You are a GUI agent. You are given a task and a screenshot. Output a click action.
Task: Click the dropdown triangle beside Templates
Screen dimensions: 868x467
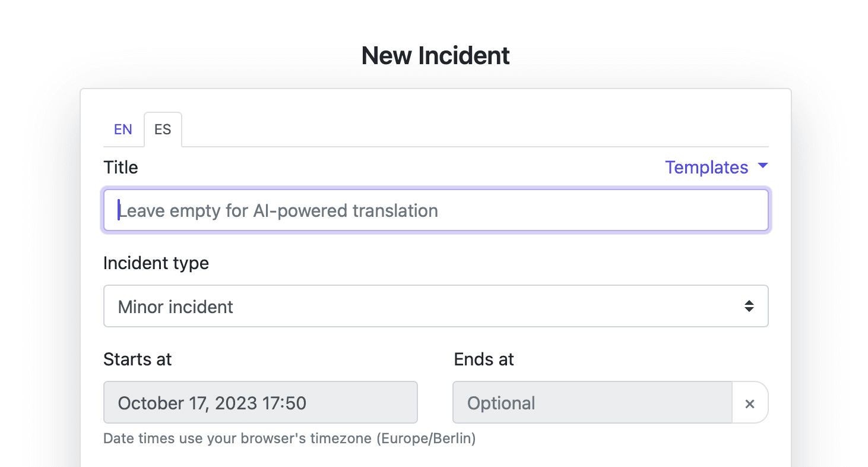pos(763,168)
